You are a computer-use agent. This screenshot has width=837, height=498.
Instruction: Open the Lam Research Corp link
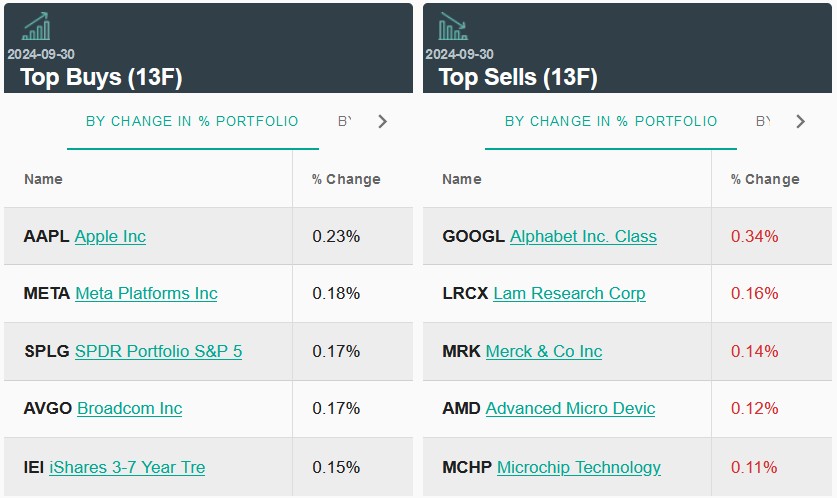[569, 294]
